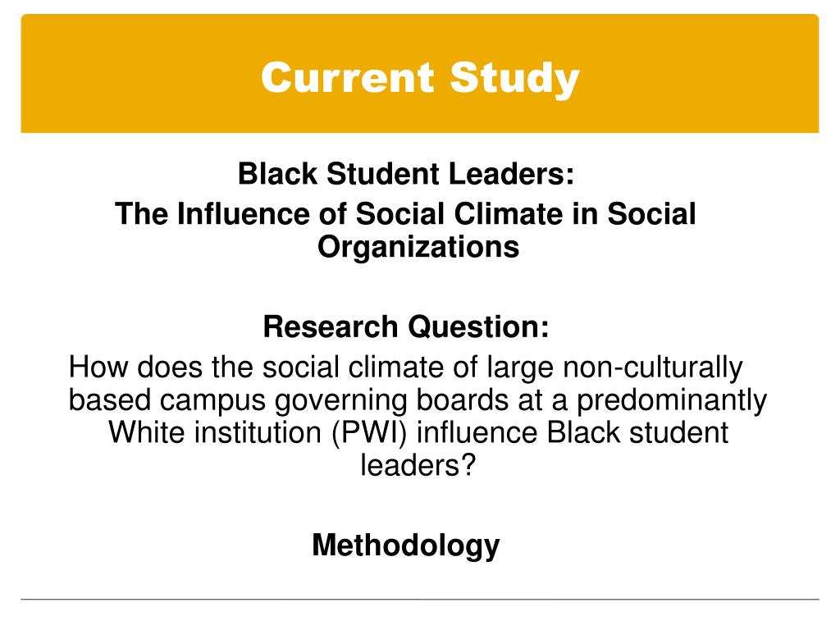Select the Research Question heading
Screen dimensions: 840x630
click(406, 326)
